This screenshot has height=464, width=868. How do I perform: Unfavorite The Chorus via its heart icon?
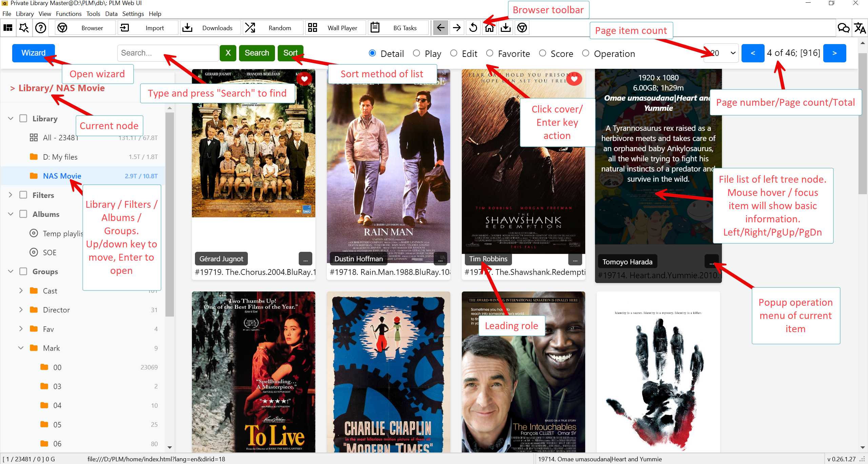[x=304, y=79]
